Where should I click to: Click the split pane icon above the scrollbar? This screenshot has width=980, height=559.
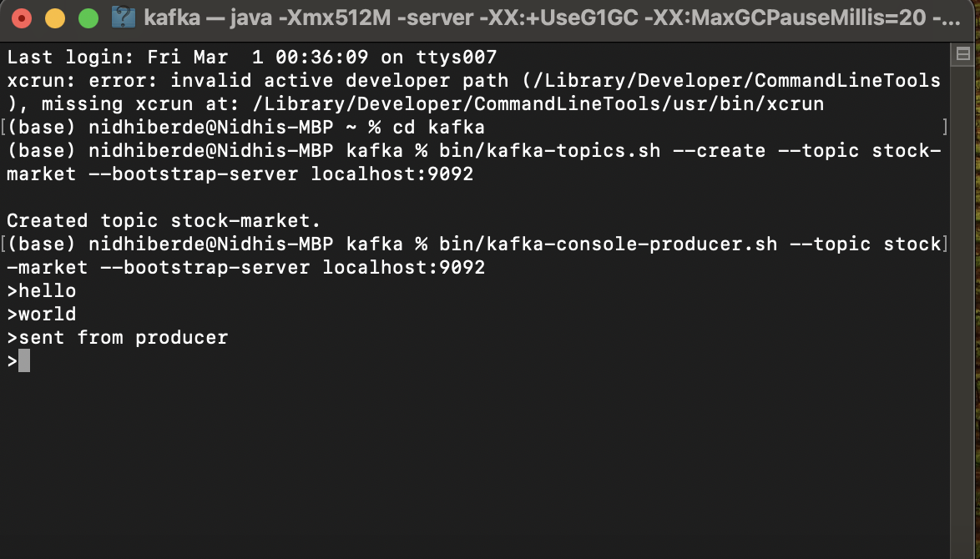[963, 54]
